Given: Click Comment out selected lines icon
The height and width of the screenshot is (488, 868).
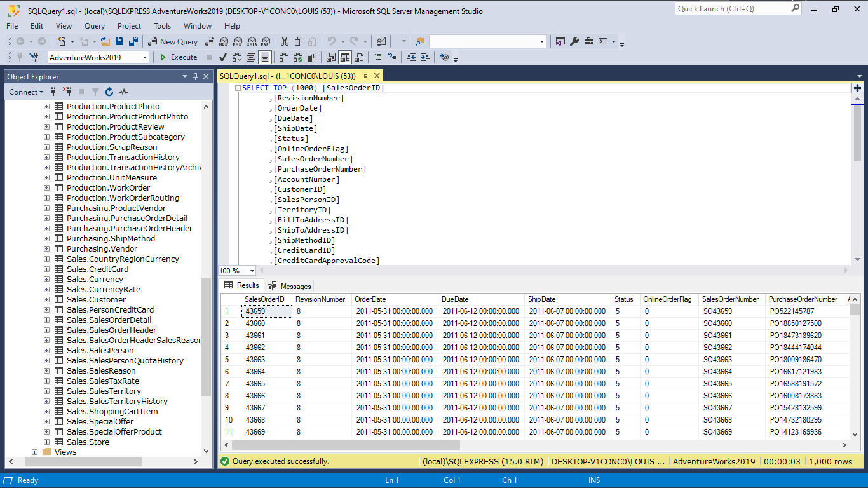Looking at the screenshot, I should pyautogui.click(x=377, y=57).
